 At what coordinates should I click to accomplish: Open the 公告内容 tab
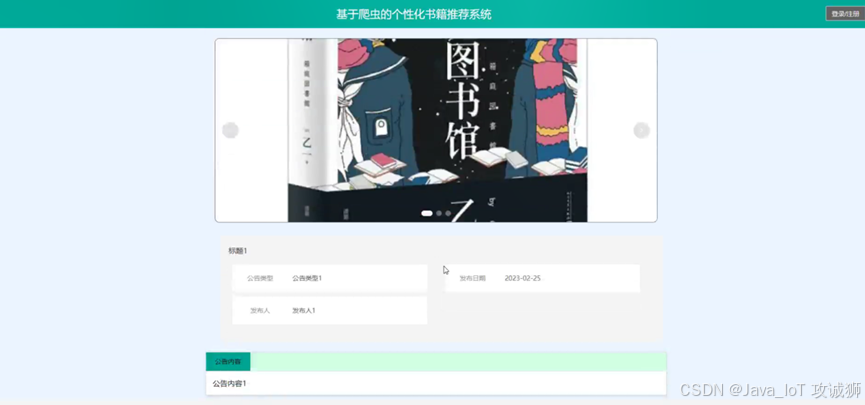(x=228, y=362)
